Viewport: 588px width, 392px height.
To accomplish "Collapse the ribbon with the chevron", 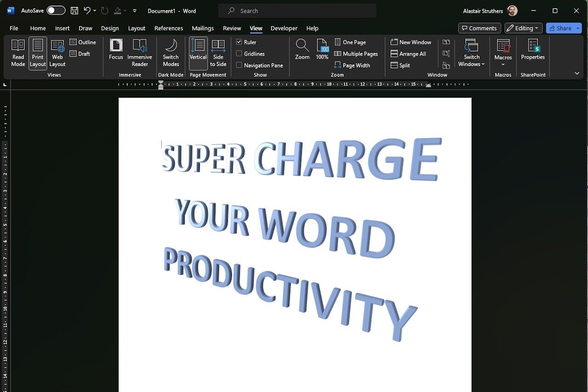I will pos(577,74).
